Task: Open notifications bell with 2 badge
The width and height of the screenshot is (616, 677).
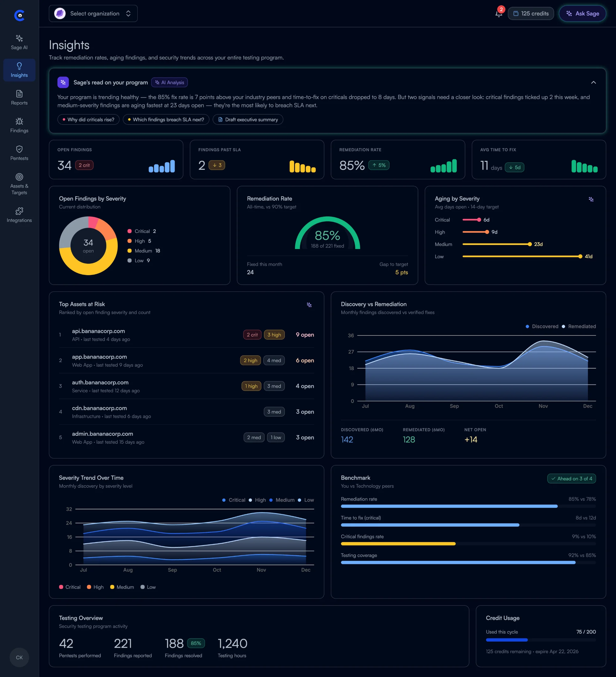Action: (499, 14)
